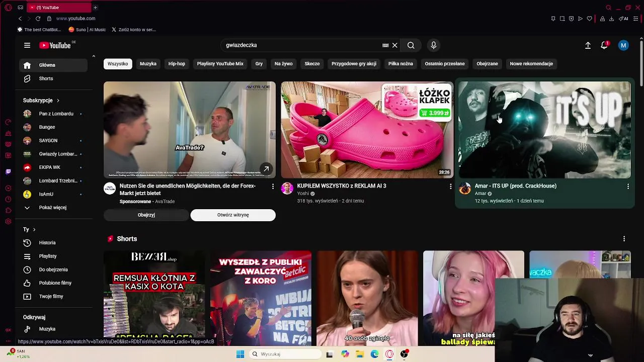Open File Explorer from taskbar

pyautogui.click(x=360, y=354)
